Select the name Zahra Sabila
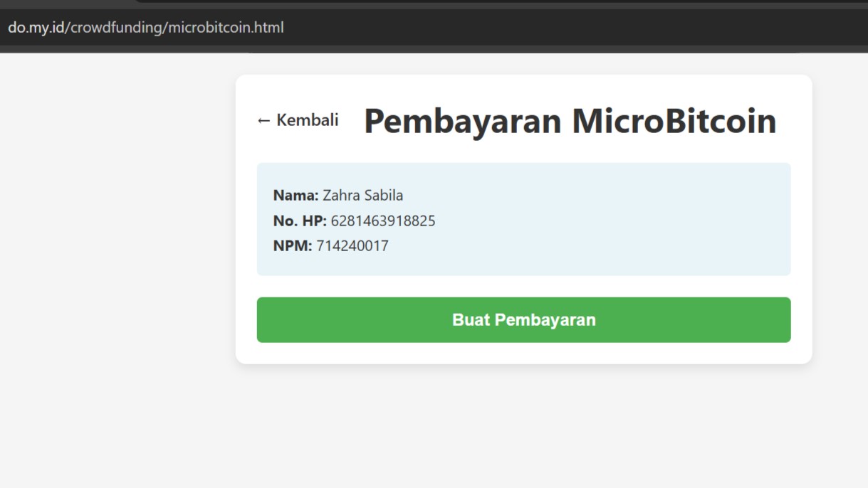 coord(363,196)
